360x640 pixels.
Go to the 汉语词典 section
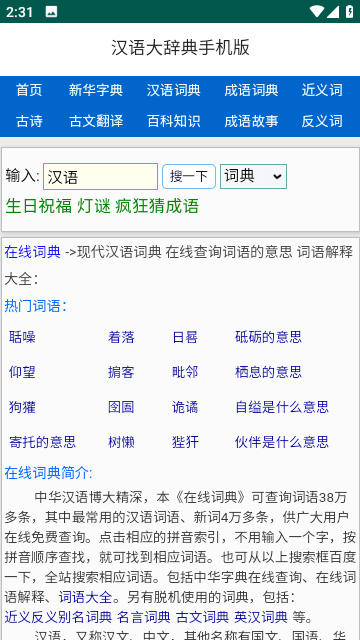point(173,90)
